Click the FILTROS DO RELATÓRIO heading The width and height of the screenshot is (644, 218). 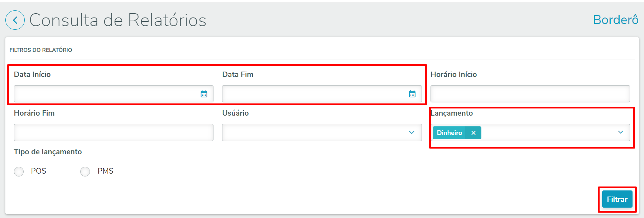pos(41,50)
